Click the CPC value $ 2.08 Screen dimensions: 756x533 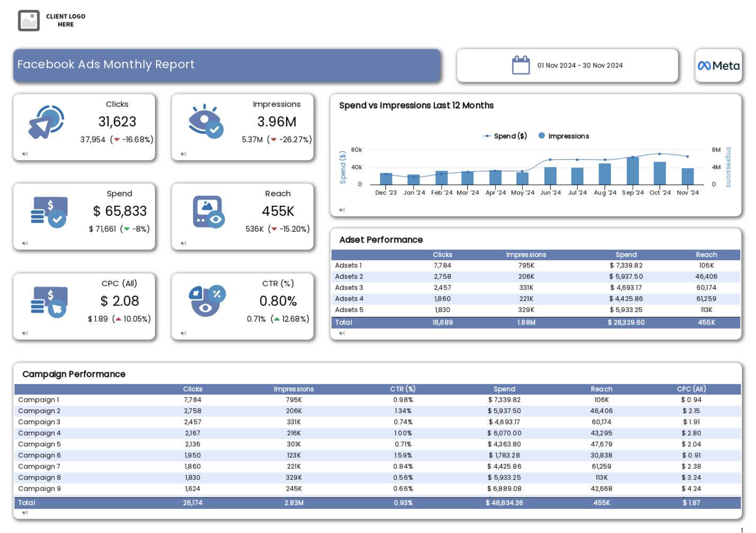(120, 301)
